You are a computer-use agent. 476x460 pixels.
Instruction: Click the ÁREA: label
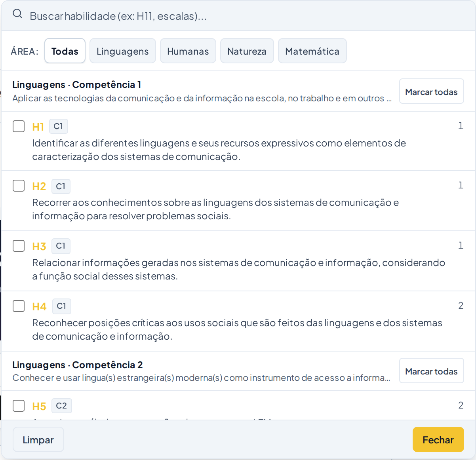tap(25, 51)
